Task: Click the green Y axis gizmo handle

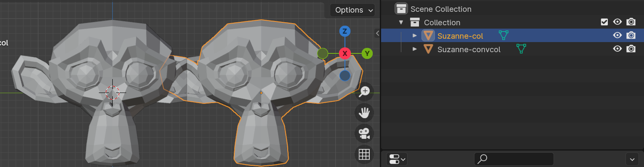Action: tap(367, 53)
